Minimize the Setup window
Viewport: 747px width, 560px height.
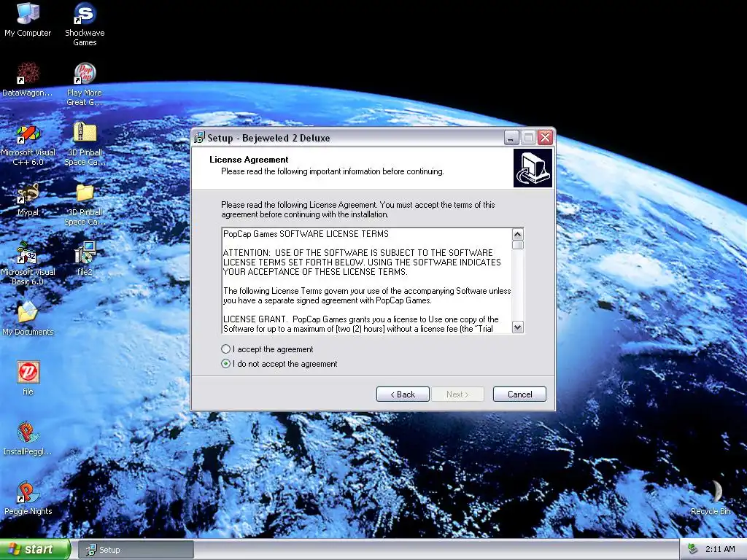coord(511,138)
